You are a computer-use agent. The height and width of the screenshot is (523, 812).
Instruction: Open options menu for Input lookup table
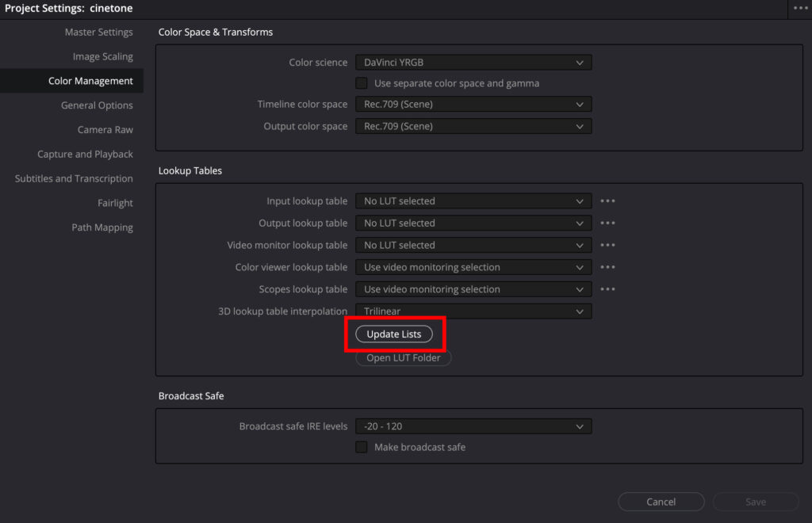(x=607, y=201)
